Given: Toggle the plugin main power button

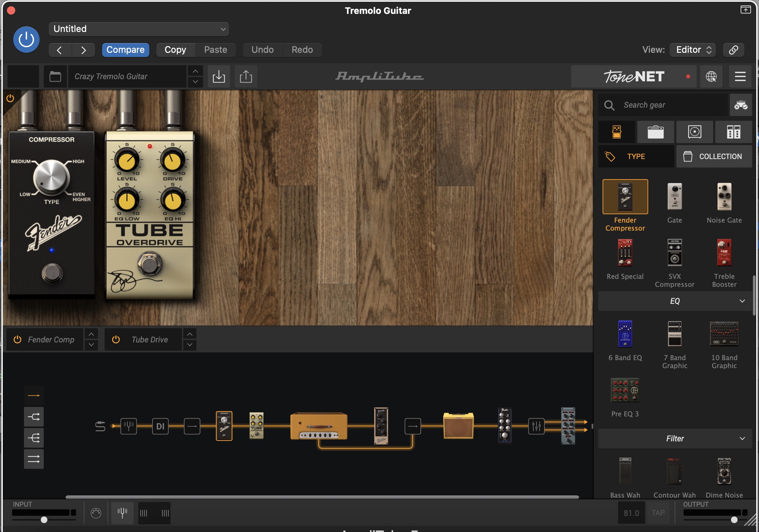Looking at the screenshot, I should click(x=26, y=40).
